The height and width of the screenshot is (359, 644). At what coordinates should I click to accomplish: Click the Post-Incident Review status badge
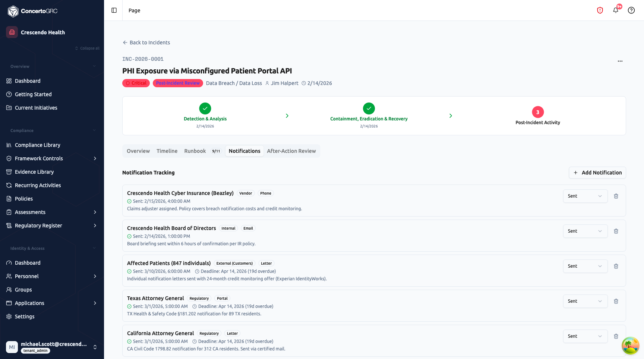178,83
